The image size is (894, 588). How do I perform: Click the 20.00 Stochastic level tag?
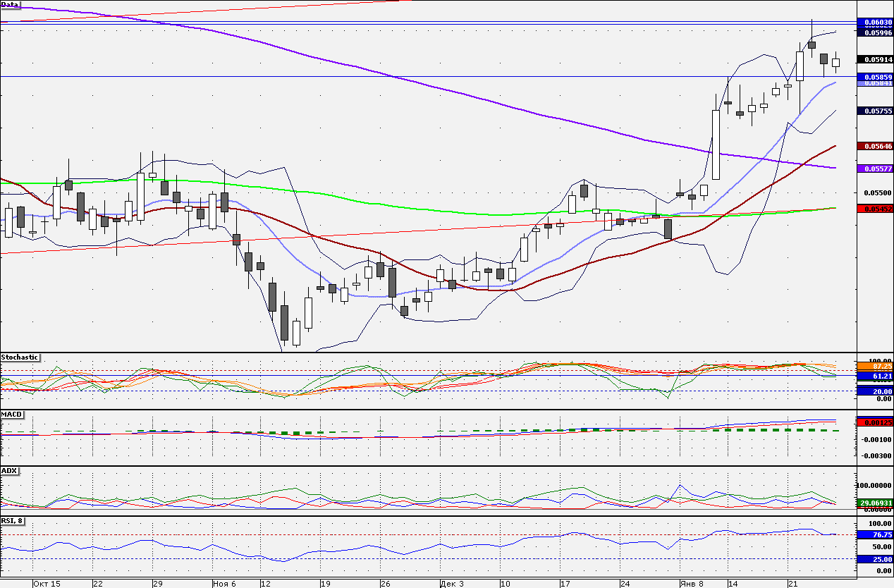coord(874,391)
